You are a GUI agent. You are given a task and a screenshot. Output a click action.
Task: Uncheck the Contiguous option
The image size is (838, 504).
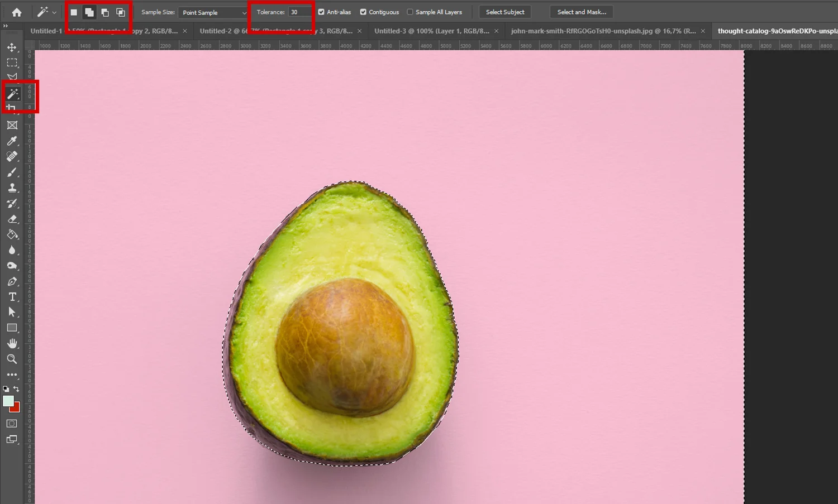tap(363, 12)
